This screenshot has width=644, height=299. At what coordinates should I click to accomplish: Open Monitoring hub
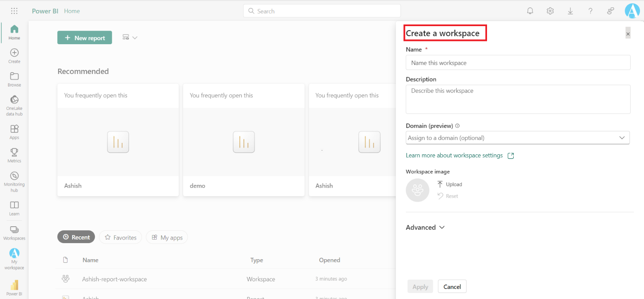pyautogui.click(x=14, y=181)
